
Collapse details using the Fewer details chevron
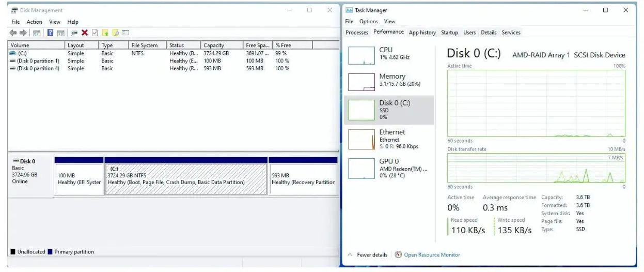coord(350,254)
